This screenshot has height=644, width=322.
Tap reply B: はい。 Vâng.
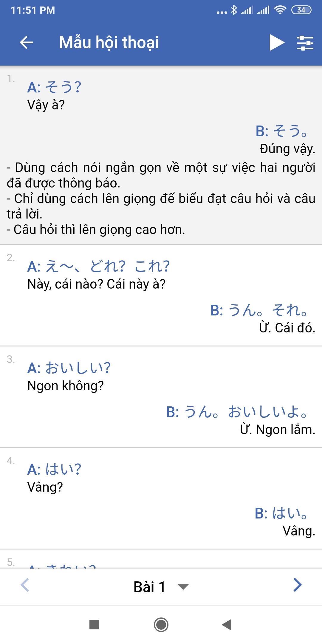click(x=285, y=521)
